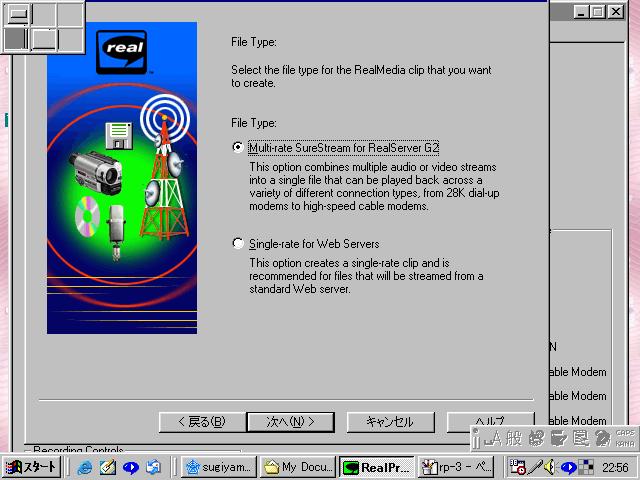The height and width of the screenshot is (480, 640).
Task: Launch Internet Explorer from quick launch
Action: click(x=84, y=467)
